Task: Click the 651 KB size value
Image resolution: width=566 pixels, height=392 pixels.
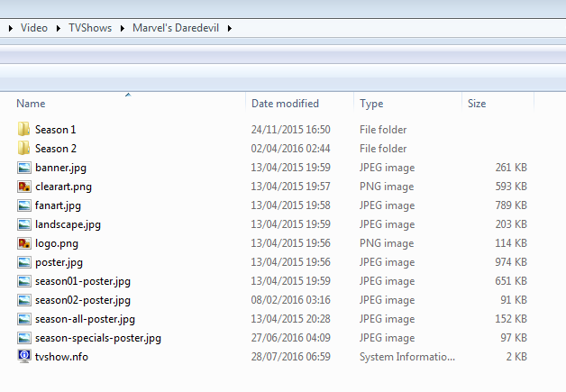Action: pos(511,281)
